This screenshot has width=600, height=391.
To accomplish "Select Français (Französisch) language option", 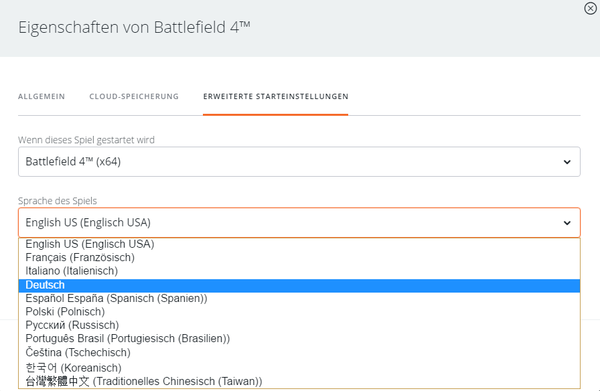I will 299,257.
